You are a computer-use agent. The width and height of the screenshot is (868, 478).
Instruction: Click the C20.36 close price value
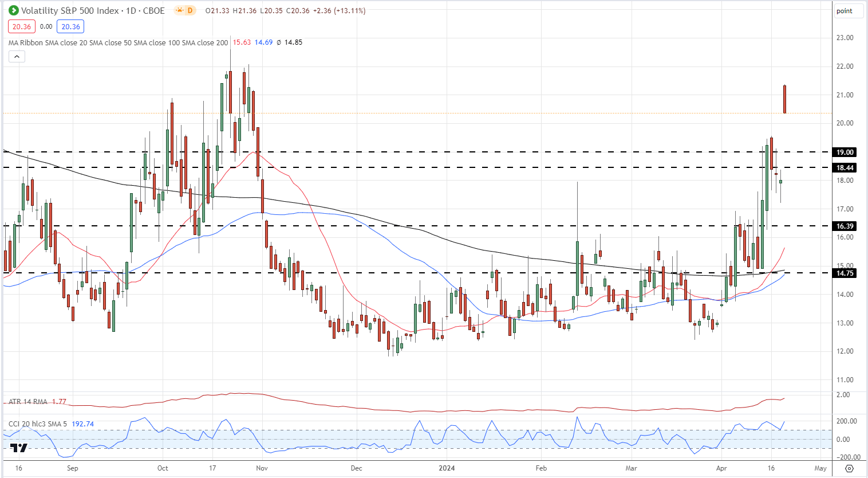pyautogui.click(x=298, y=10)
